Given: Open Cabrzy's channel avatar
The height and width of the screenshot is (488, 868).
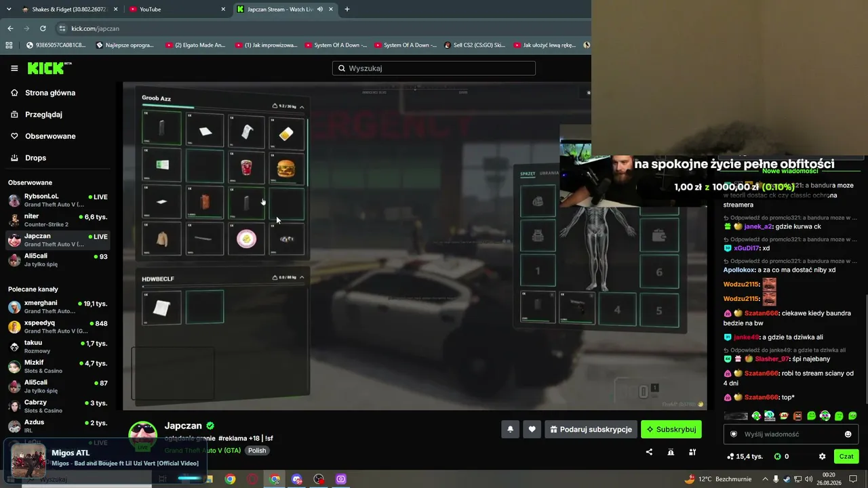Looking at the screenshot, I should pyautogui.click(x=14, y=406).
